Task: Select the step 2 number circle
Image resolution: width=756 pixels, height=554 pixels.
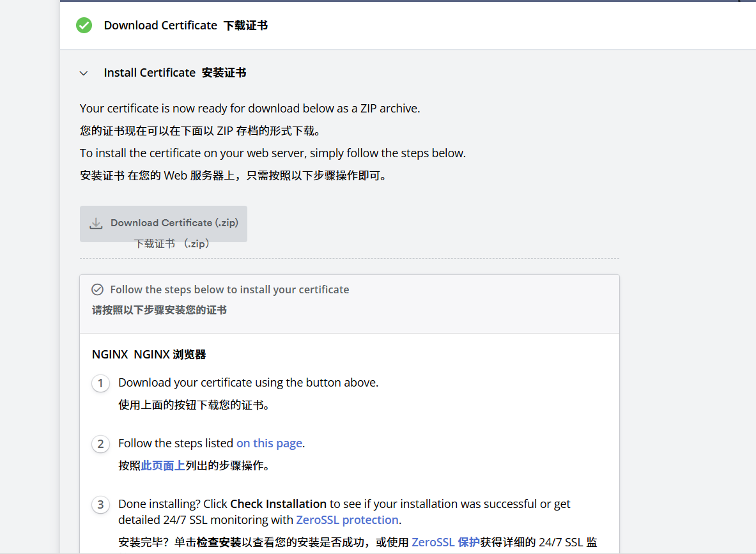Action: coord(100,444)
